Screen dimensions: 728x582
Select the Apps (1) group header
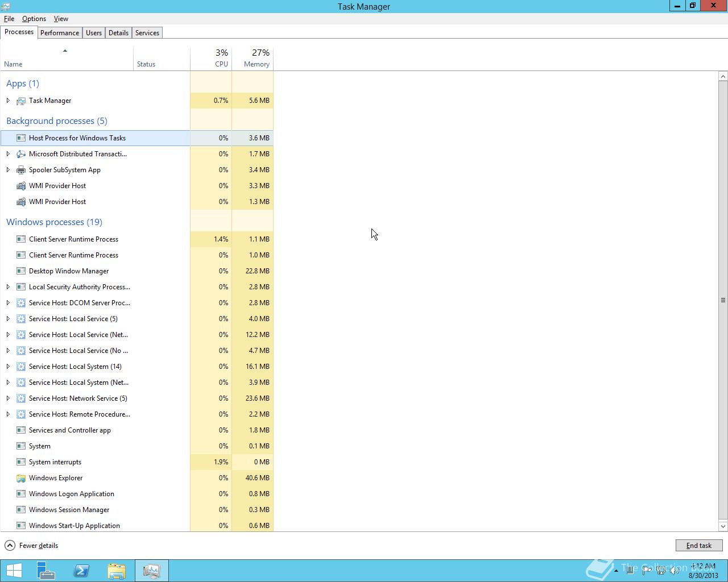coord(23,84)
